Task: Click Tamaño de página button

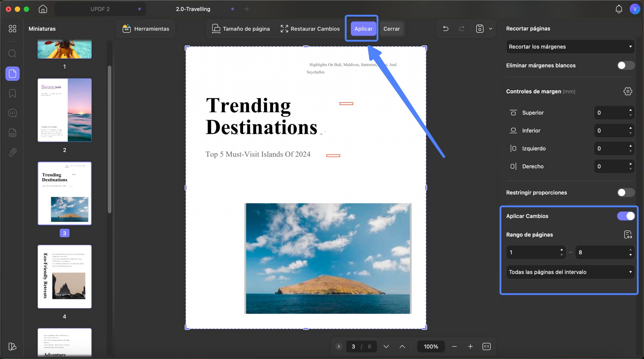Action: pos(241,29)
